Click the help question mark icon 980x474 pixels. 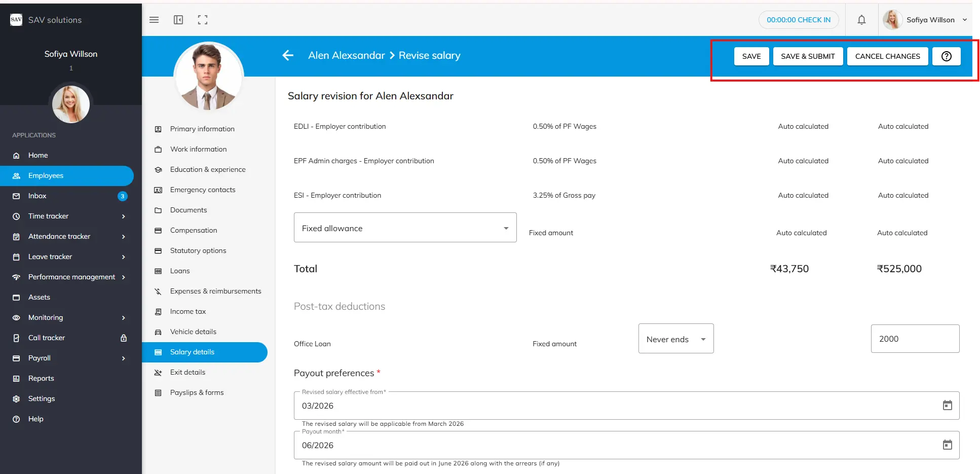pos(946,56)
